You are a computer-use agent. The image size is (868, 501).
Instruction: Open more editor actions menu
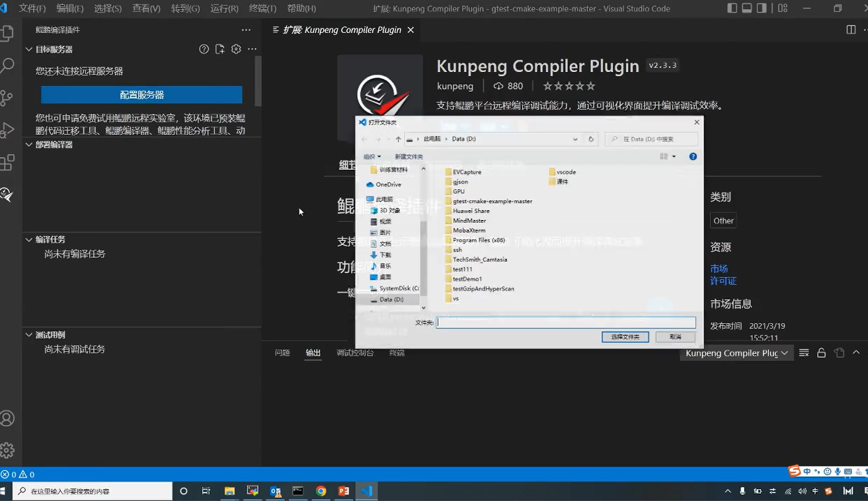tap(867, 30)
